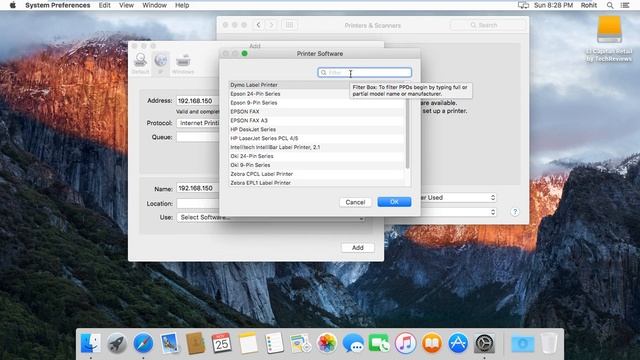Open the View menu
The image size is (640, 360).
[127, 5]
